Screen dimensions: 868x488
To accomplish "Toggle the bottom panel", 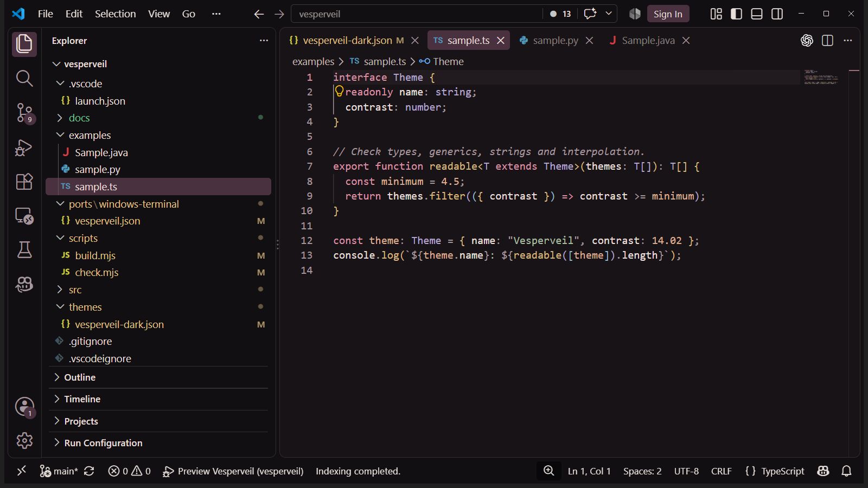I will [x=757, y=14].
